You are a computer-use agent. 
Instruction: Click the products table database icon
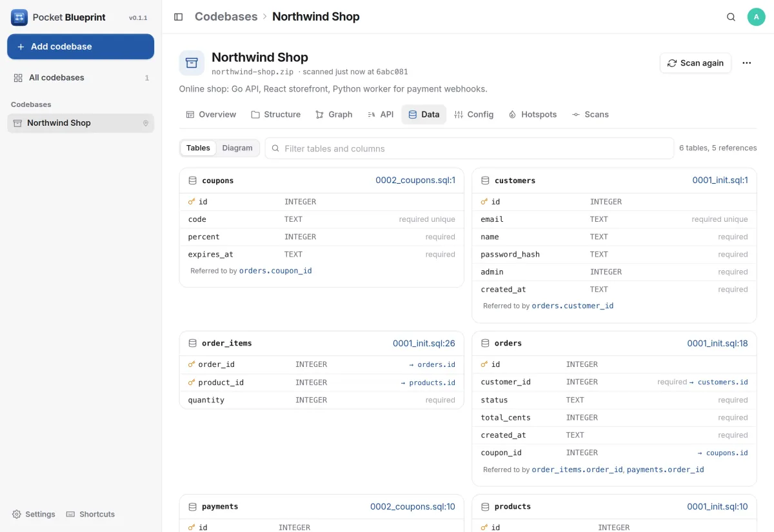click(x=485, y=507)
